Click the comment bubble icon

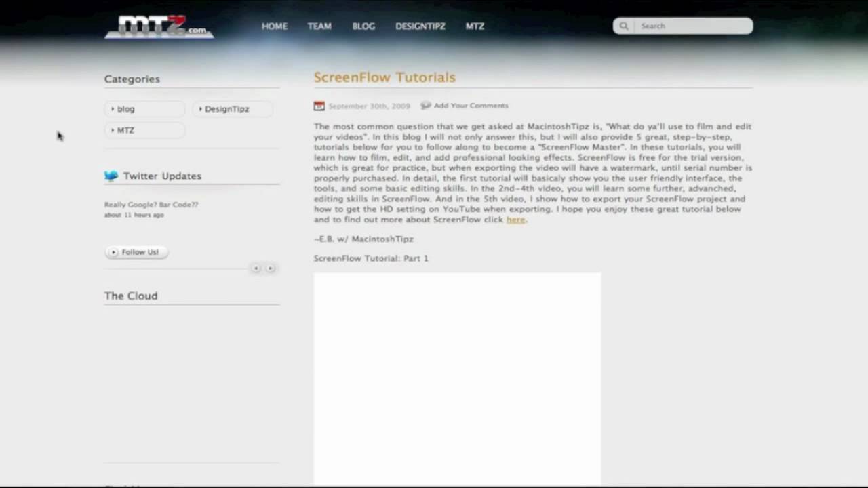point(425,105)
